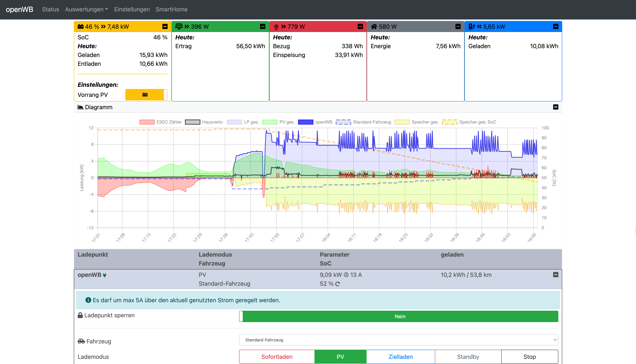636x364 pixels.
Task: Toggle the Vorrang PV battery switch
Action: 146,95
